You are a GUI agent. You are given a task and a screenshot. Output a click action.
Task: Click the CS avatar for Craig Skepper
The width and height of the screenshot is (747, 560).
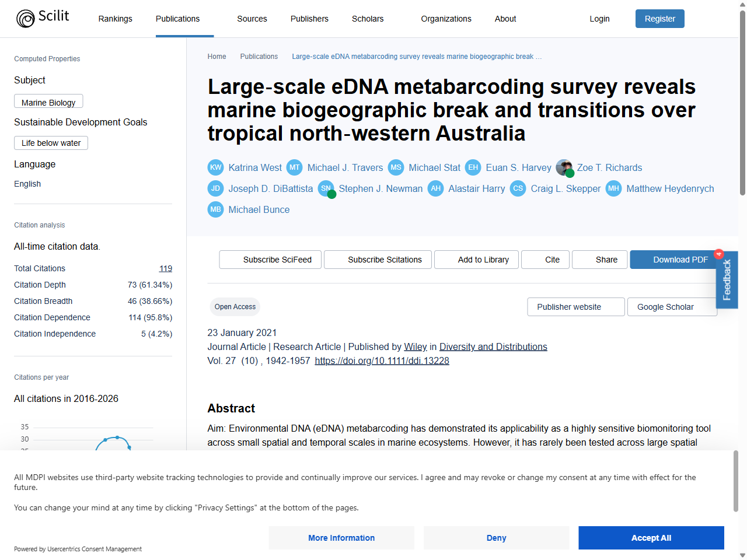[518, 188]
